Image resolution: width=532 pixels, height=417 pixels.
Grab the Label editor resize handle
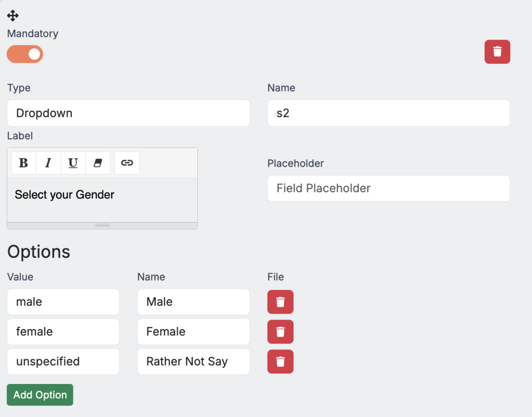point(102,225)
